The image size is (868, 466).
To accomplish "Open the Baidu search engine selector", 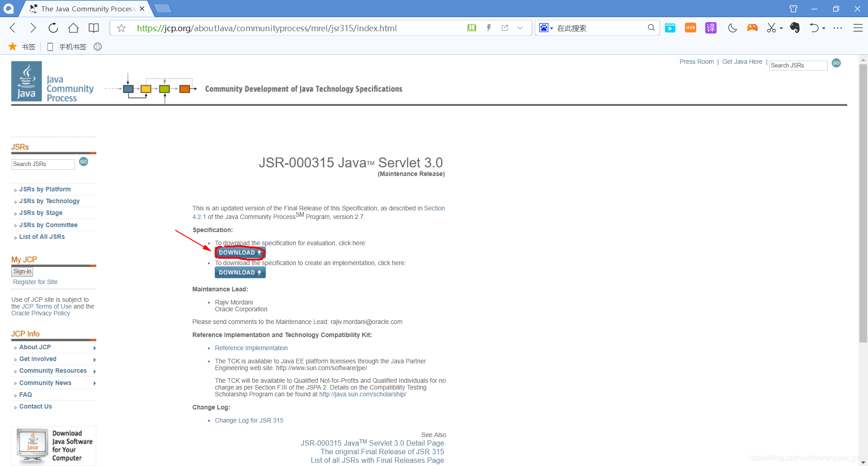I will [x=546, y=28].
